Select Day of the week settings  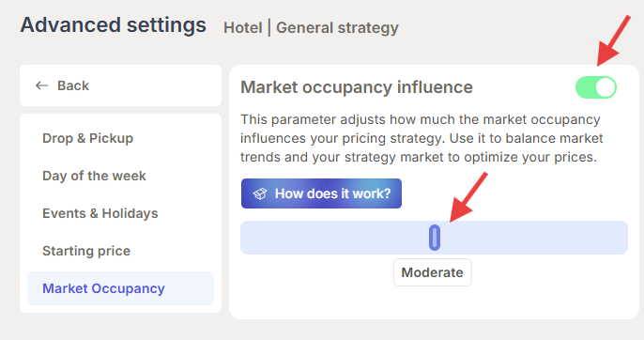(x=94, y=176)
